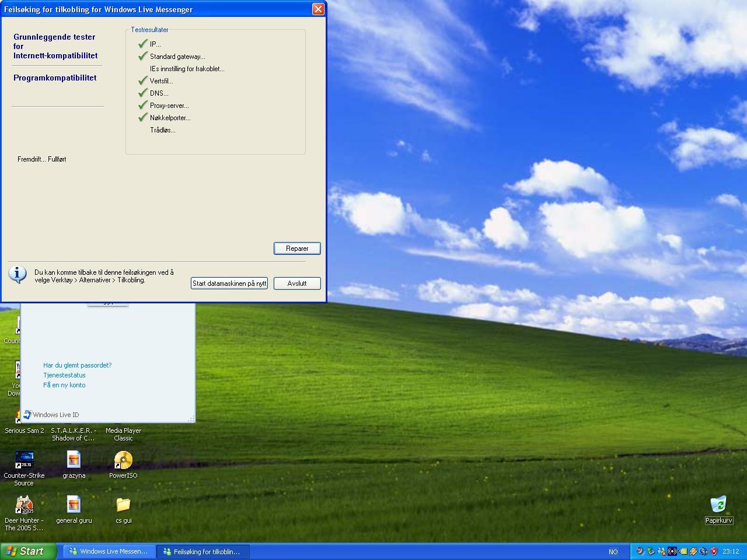Click the orange tool tray icon
747x560 pixels.
coord(693,551)
